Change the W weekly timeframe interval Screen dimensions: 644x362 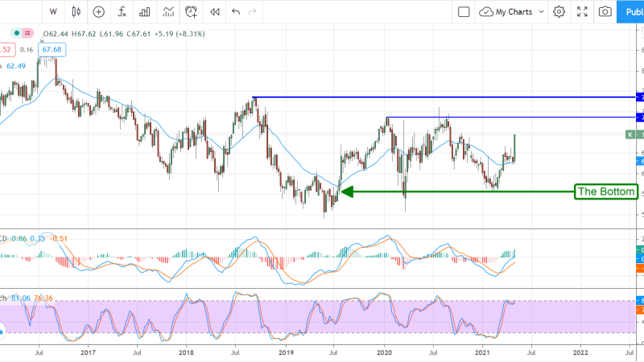click(x=53, y=12)
